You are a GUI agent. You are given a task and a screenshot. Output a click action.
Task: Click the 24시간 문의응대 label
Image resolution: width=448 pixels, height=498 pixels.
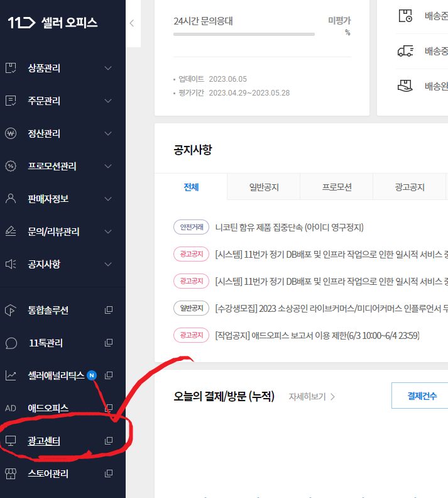click(203, 21)
